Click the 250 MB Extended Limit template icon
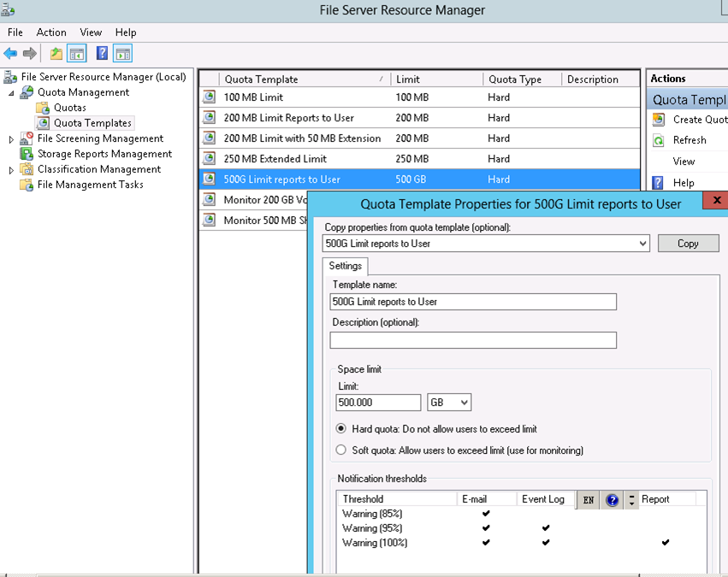The image size is (728, 577). coord(210,158)
